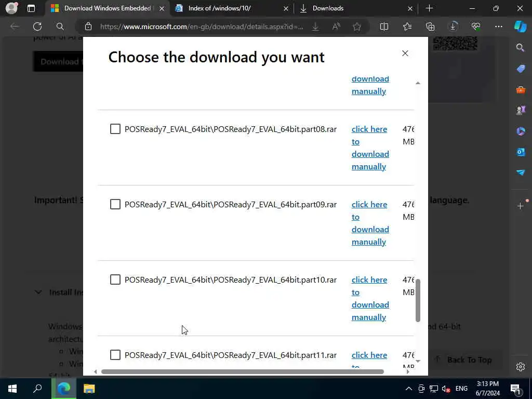Check the part08.rar file checkbox

[x=115, y=129]
